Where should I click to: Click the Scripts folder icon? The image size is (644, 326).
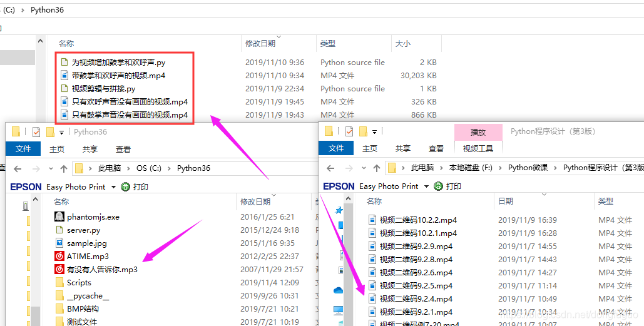59,282
